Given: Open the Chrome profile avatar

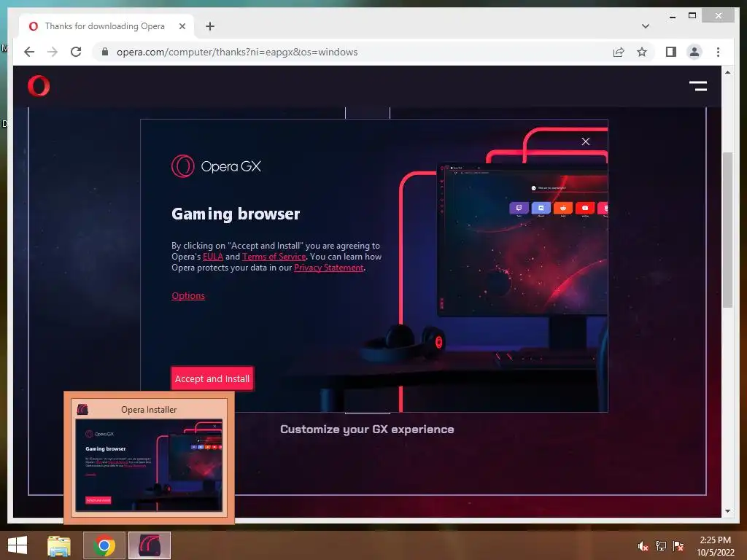Looking at the screenshot, I should 694,52.
